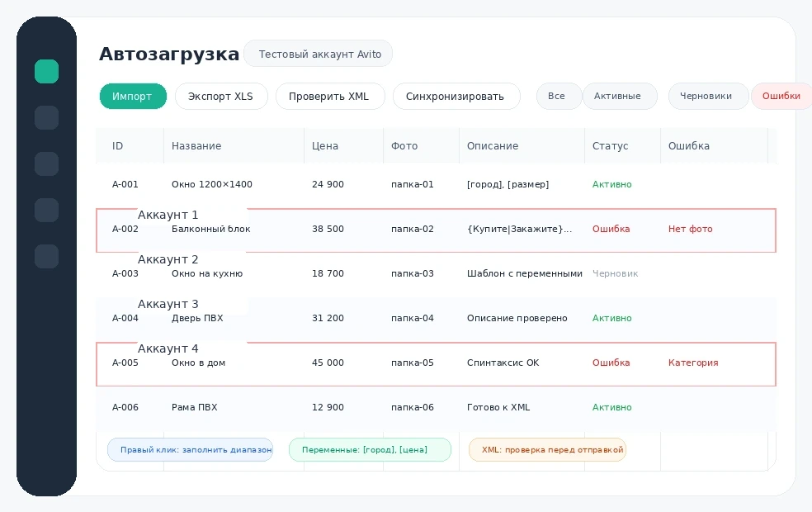
Task: Select the A-001 ID cell
Action: [125, 184]
